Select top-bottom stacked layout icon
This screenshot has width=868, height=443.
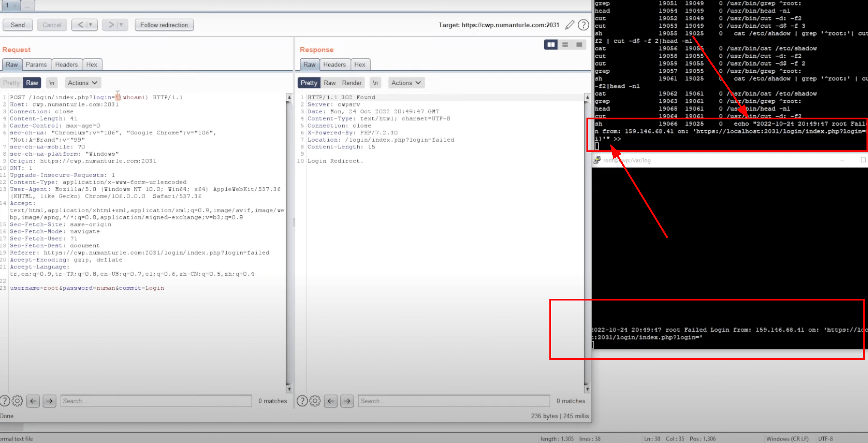click(565, 44)
